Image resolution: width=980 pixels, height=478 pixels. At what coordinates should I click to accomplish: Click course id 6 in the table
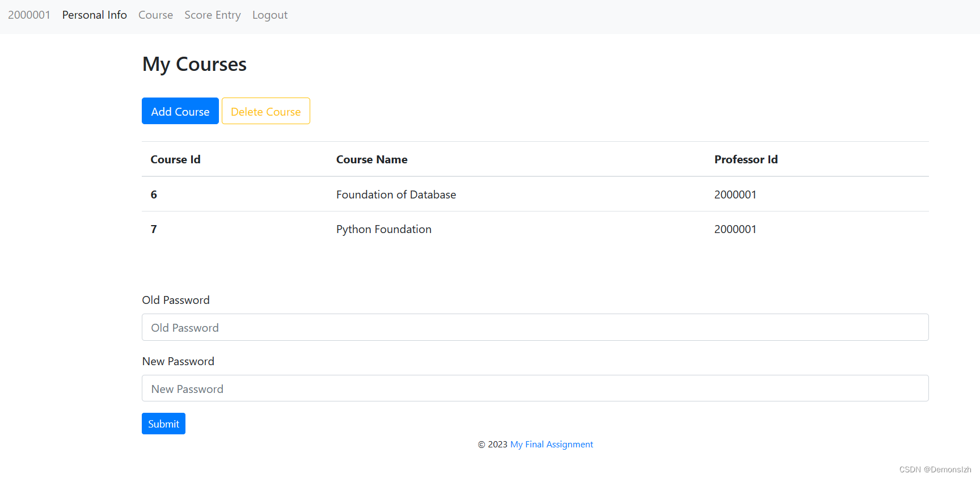coord(154,195)
